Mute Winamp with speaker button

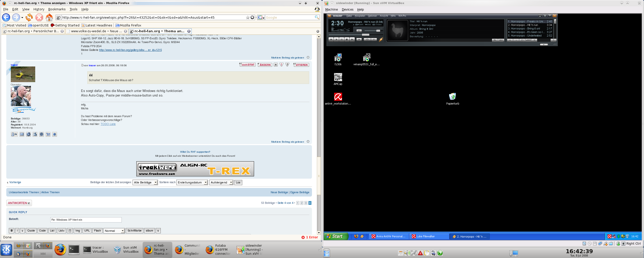[x=359, y=31]
